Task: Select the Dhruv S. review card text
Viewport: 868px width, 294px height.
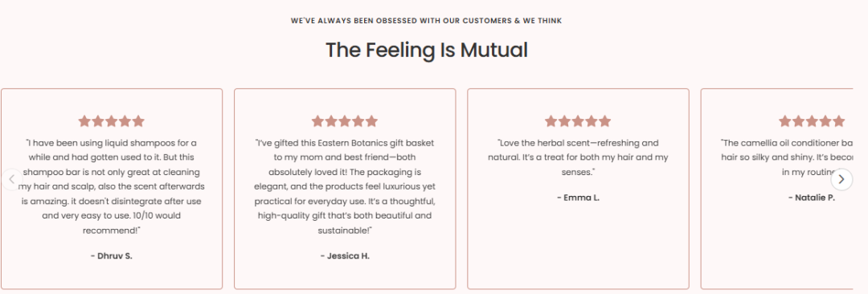Action: click(x=111, y=186)
